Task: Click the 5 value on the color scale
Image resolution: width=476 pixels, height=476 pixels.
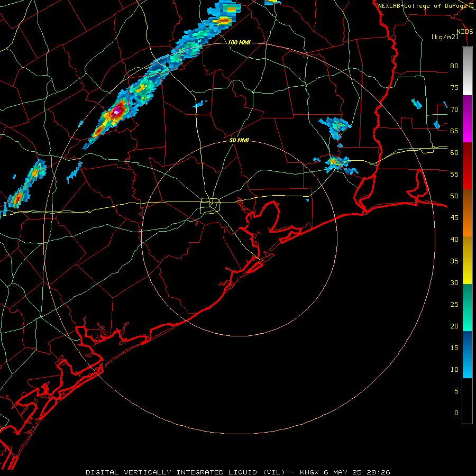Action: click(x=456, y=391)
